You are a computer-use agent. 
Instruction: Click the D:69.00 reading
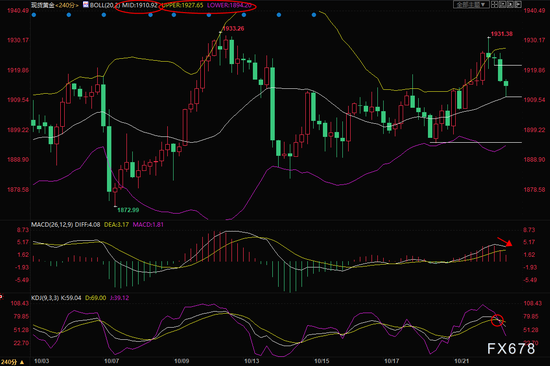tap(95, 298)
